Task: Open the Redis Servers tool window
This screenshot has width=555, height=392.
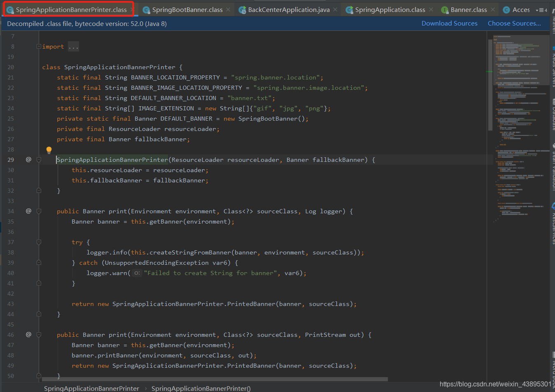Action: 553,67
